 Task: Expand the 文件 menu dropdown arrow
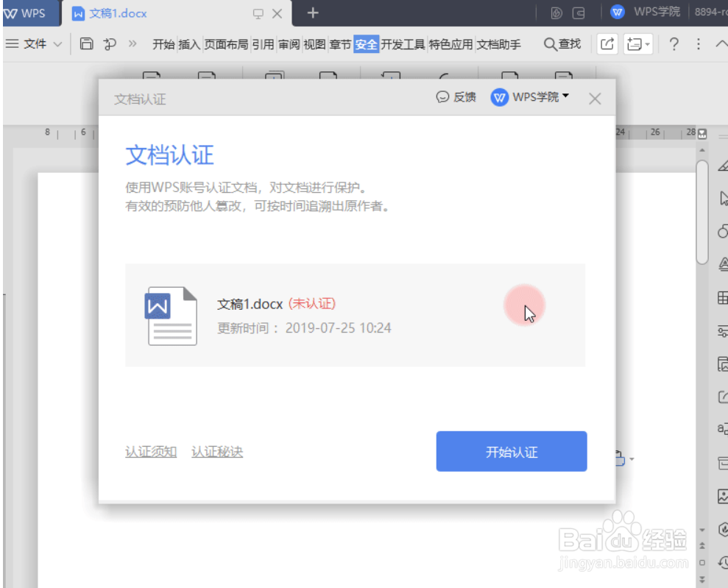pyautogui.click(x=57, y=45)
